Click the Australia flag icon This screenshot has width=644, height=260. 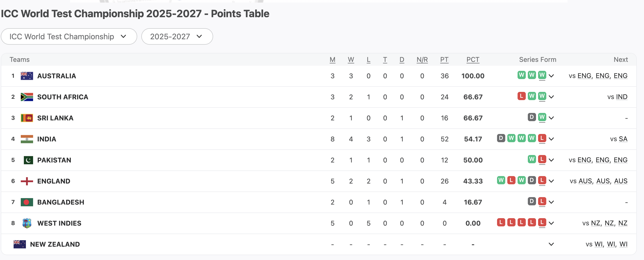click(27, 76)
